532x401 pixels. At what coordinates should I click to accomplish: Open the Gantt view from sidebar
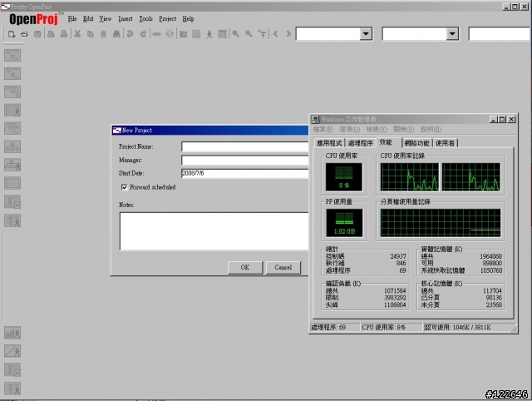pyautogui.click(x=12, y=55)
